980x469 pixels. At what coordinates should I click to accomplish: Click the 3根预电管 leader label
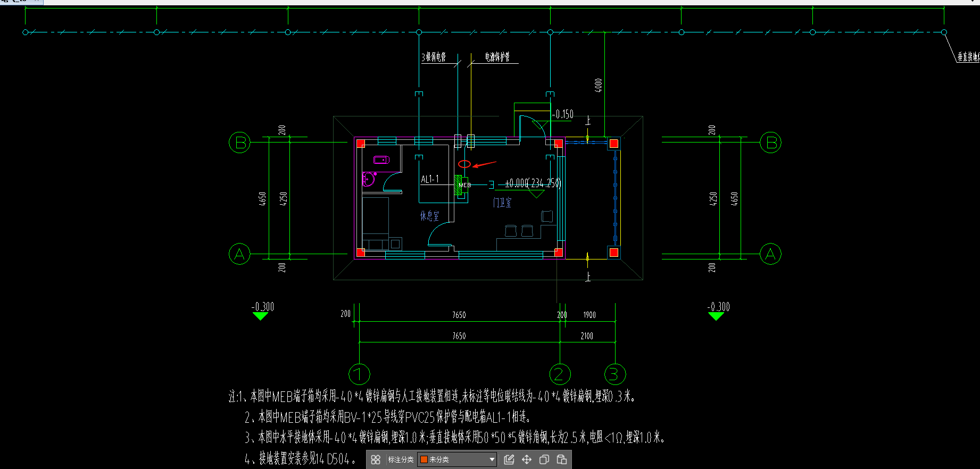click(x=434, y=57)
